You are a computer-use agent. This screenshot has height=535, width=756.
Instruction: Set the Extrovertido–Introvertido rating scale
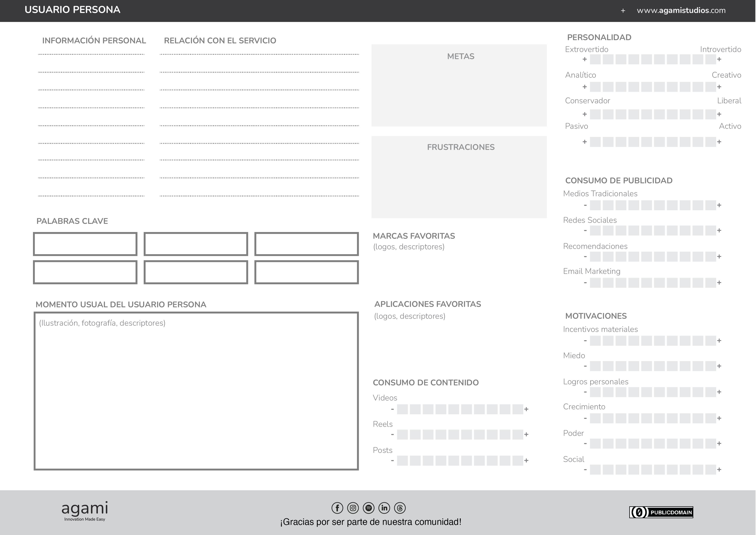pos(653,59)
